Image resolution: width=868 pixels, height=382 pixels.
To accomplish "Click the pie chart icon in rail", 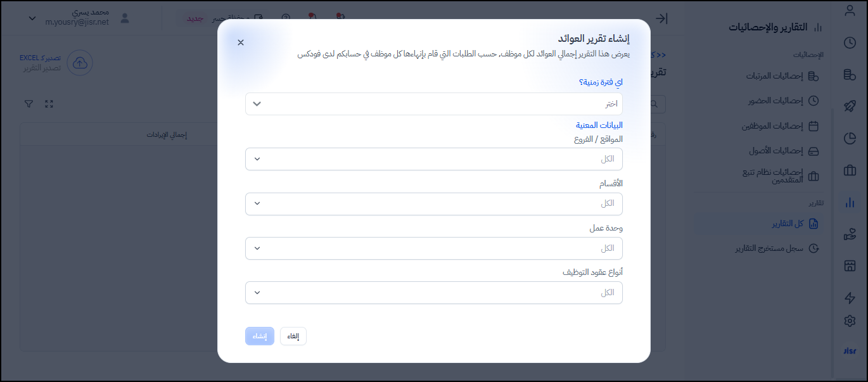I will pyautogui.click(x=850, y=139).
